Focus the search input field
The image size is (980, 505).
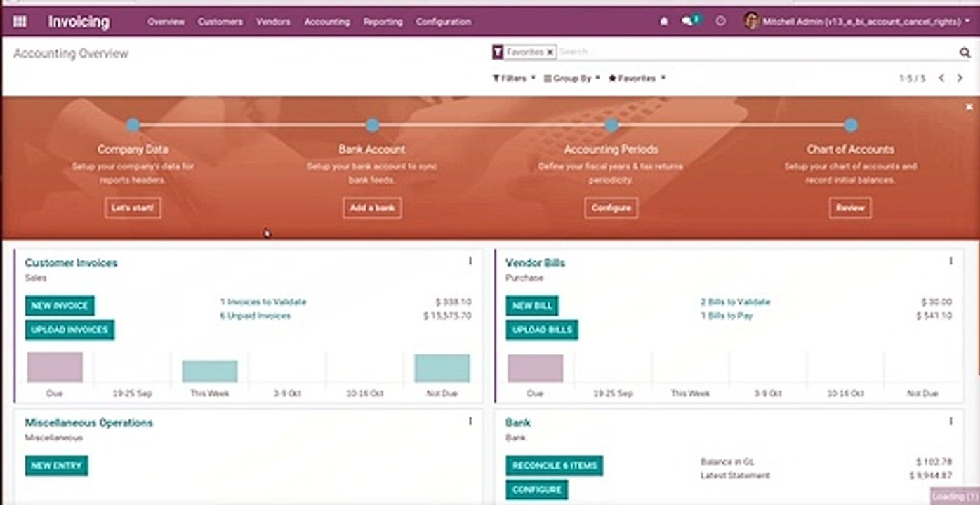(x=757, y=52)
